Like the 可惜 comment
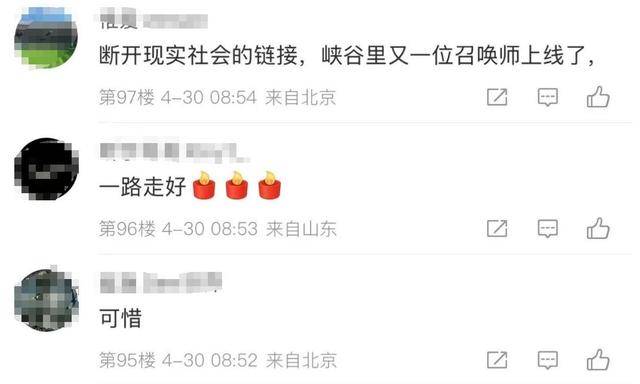Image resolution: width=640 pixels, height=384 pixels. click(x=598, y=360)
